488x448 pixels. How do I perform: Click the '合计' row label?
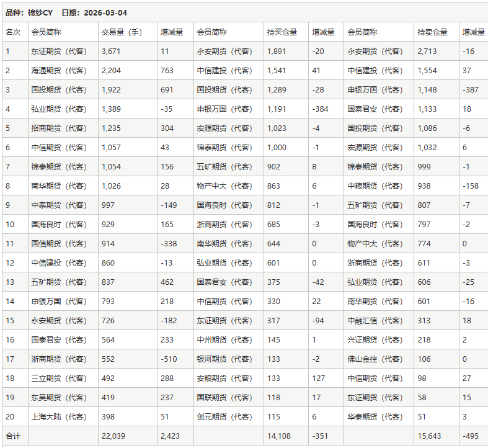pos(13,436)
